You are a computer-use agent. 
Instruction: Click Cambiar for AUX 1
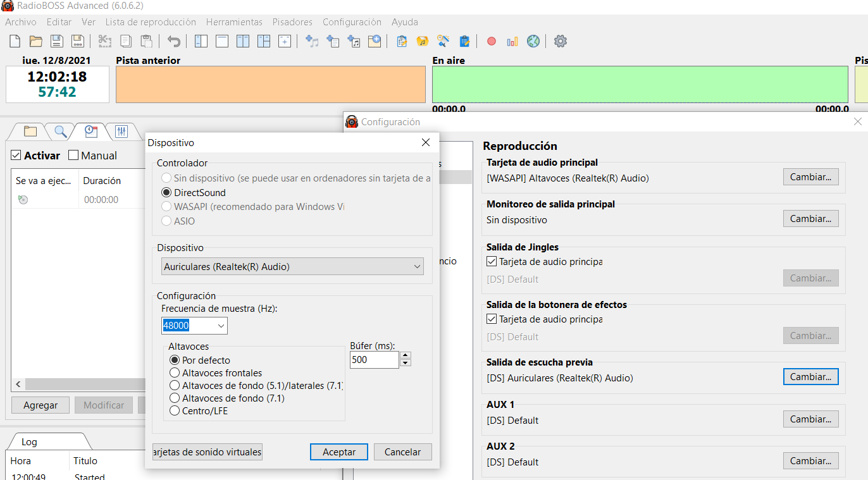(x=811, y=419)
